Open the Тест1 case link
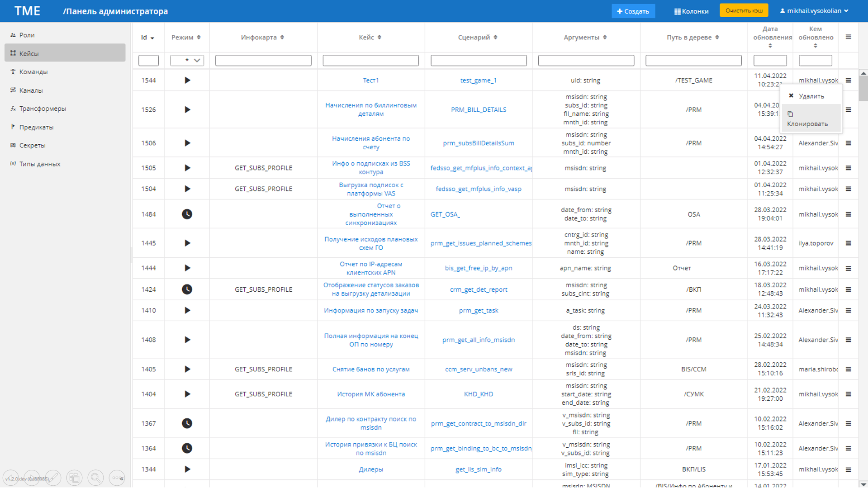This screenshot has width=868, height=488. pyautogui.click(x=370, y=81)
